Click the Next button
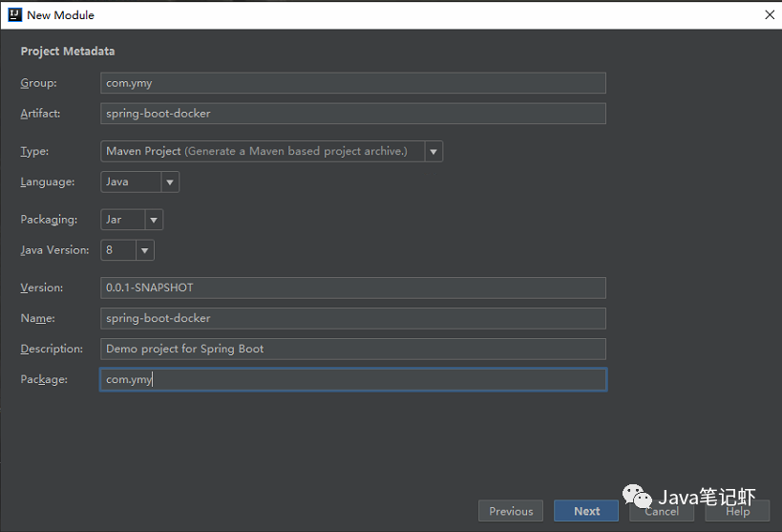Screen dimensions: 782x532 (x=586, y=511)
